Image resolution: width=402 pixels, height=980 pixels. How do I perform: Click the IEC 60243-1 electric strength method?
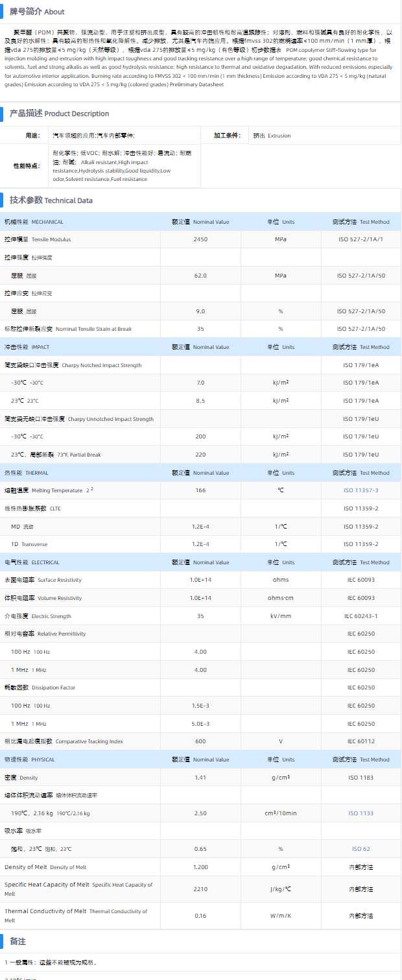coord(361,616)
